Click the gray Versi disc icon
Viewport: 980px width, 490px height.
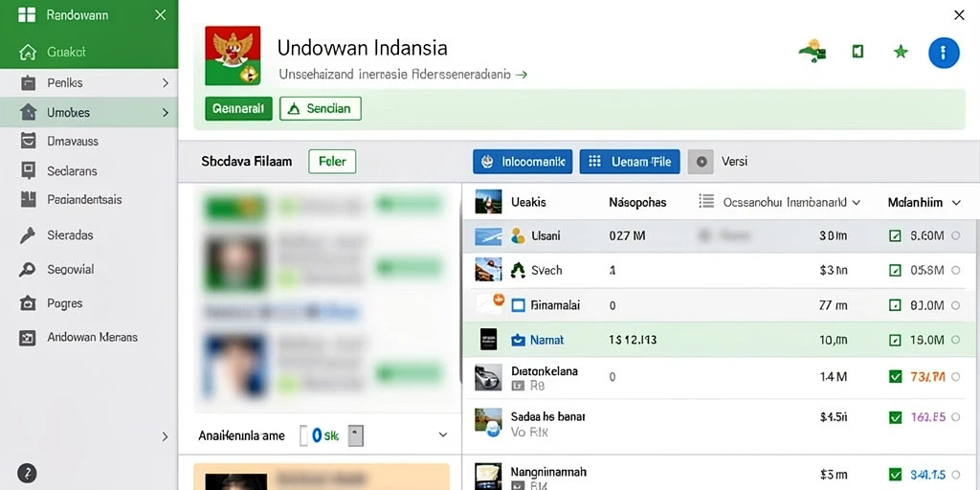[x=701, y=161]
